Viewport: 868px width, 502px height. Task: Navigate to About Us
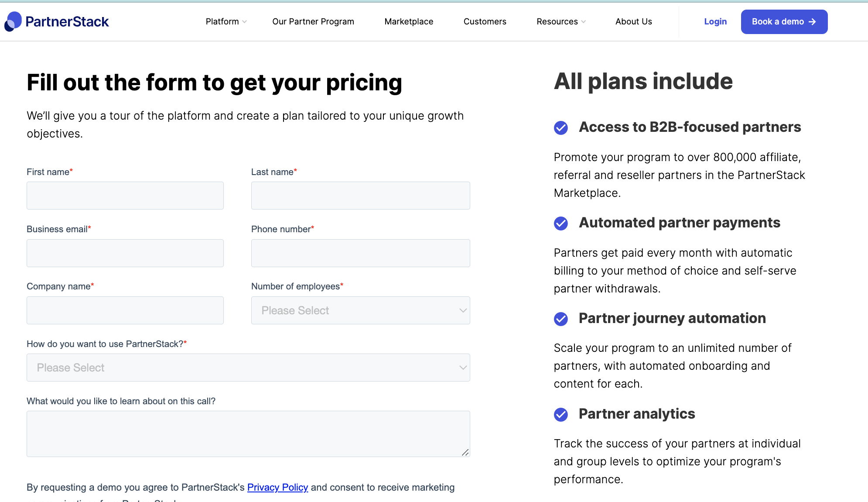point(633,21)
